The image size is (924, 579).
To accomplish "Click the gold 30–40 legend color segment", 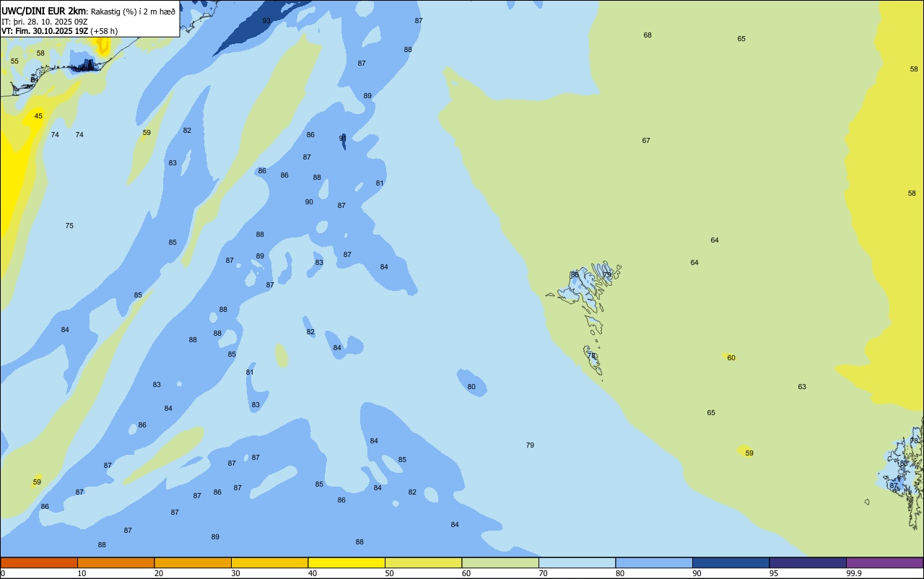I will point(269,562).
